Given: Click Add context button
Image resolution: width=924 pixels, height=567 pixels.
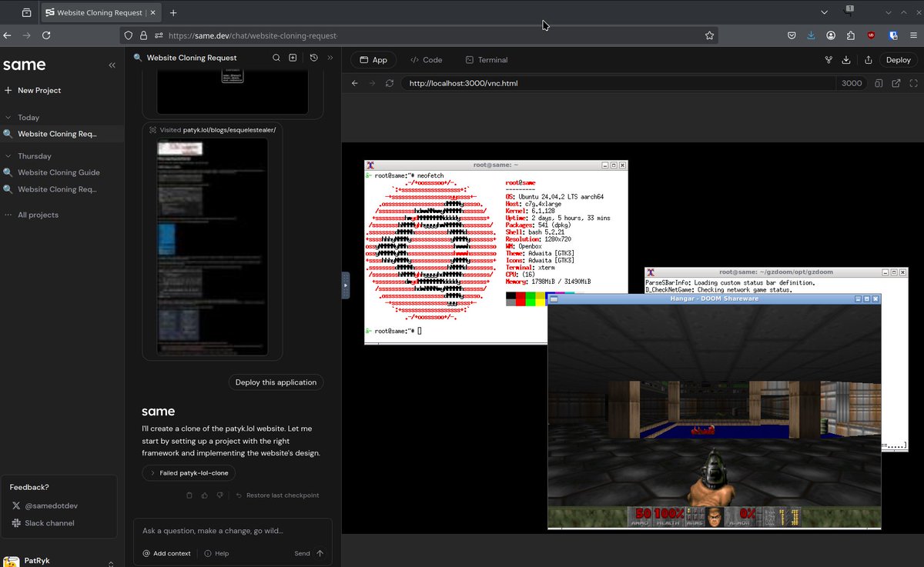Looking at the screenshot, I should 166,553.
